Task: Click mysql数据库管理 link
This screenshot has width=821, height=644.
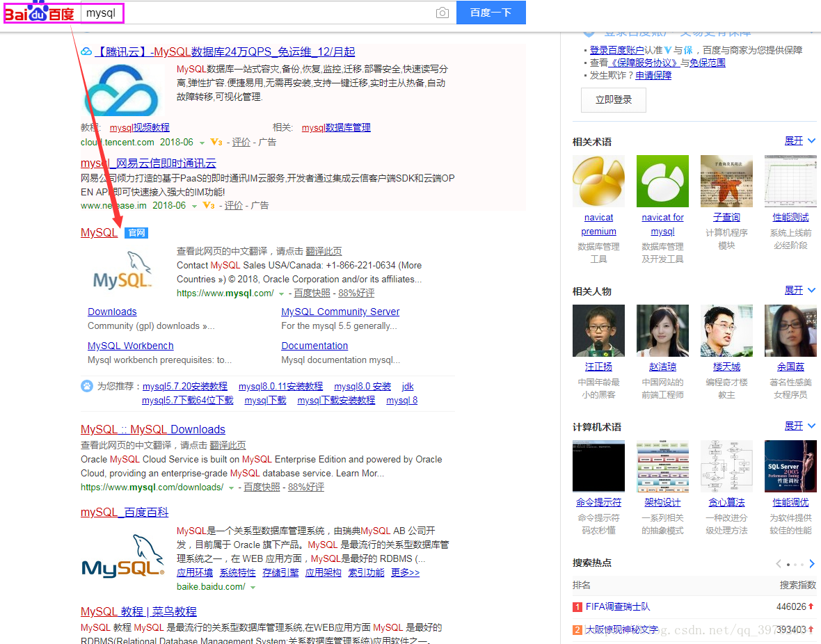Action: click(x=336, y=127)
